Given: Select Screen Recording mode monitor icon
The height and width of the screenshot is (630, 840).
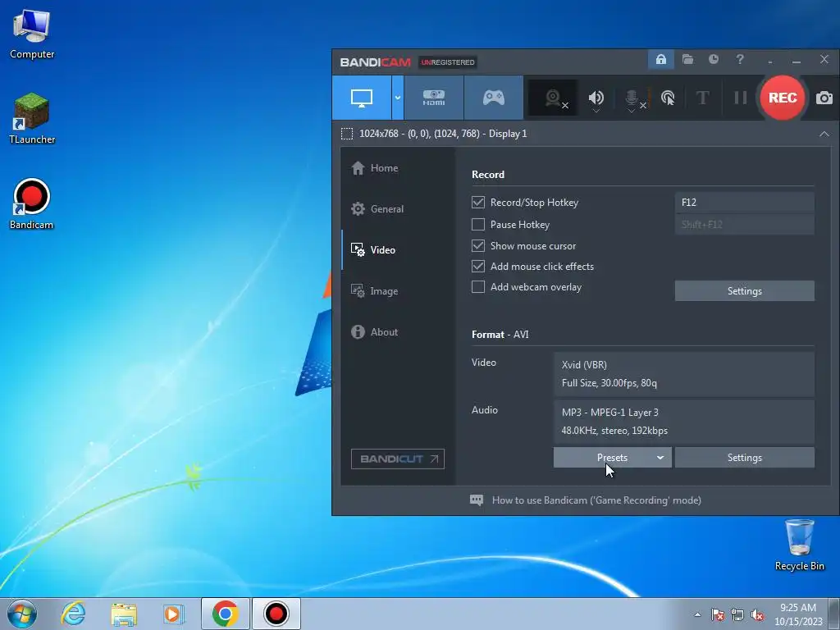Looking at the screenshot, I should coord(362,98).
